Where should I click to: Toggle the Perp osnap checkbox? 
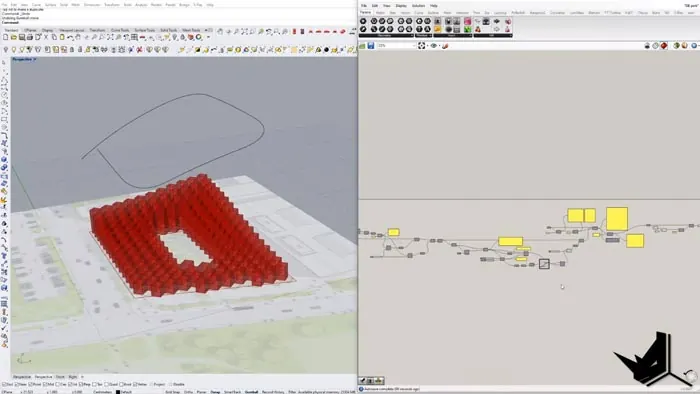pyautogui.click(x=82, y=384)
